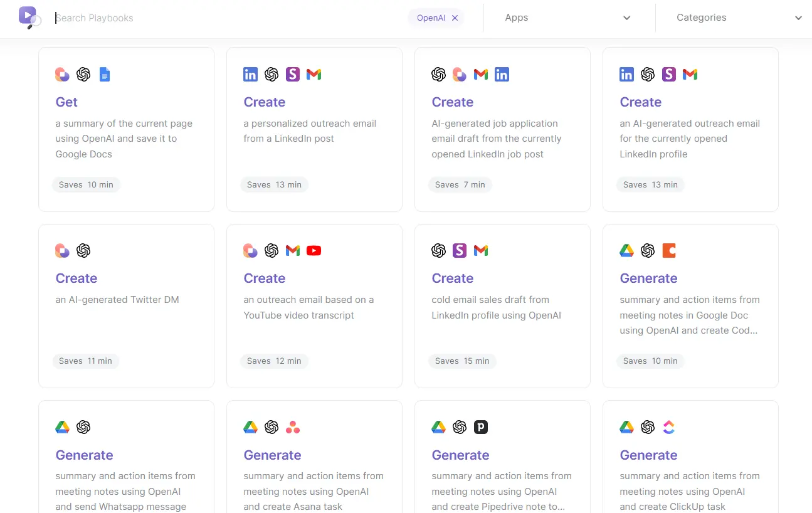The image size is (812, 513).
Task: Open 'Create' title of YouTube transcript outreach playbook
Action: pos(265,278)
